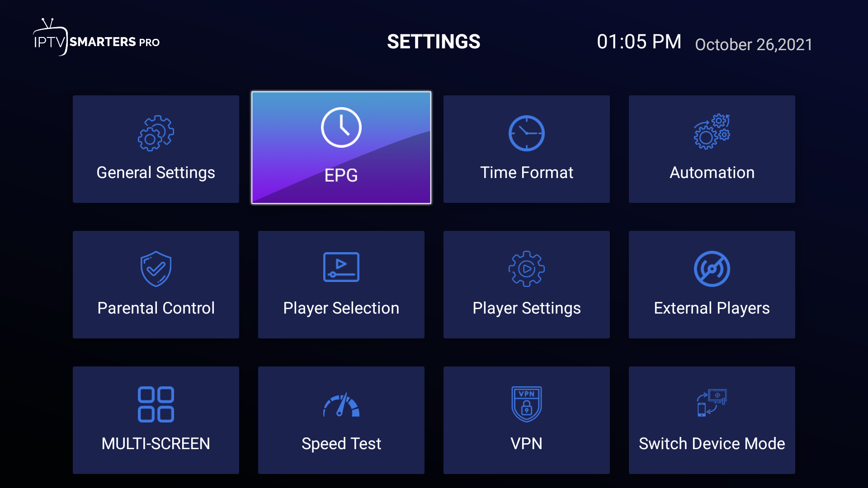The image size is (868, 488).
Task: Open General Settings menu
Action: (156, 148)
